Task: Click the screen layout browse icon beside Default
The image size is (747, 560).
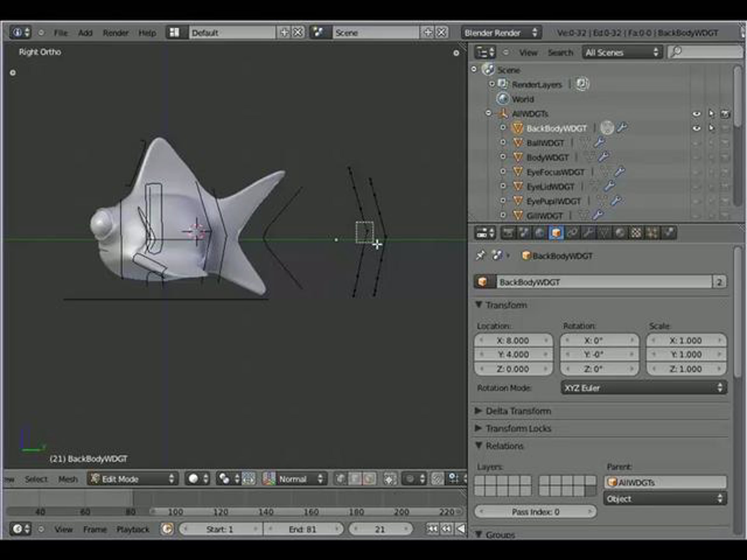Action: point(175,33)
